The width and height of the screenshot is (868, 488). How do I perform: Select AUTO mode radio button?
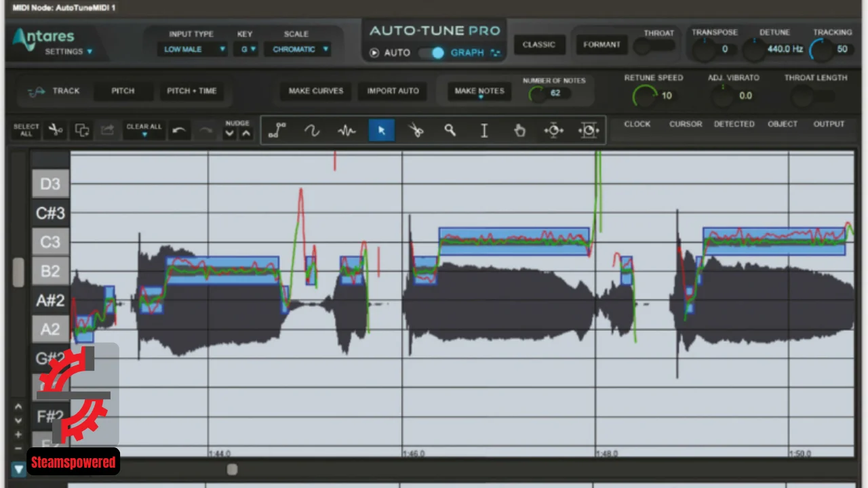374,53
